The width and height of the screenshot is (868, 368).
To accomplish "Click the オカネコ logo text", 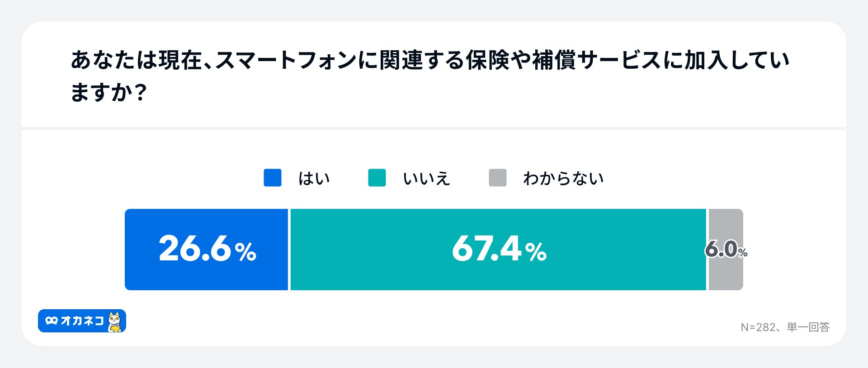I will 82,321.
